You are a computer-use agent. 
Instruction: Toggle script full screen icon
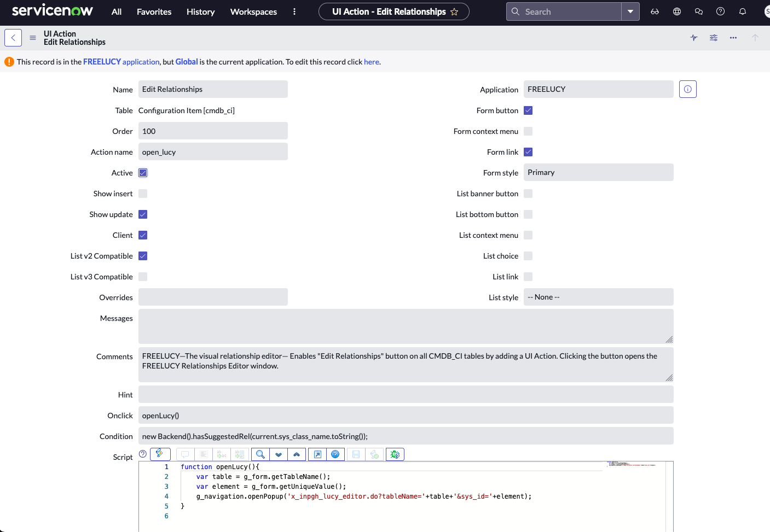pyautogui.click(x=317, y=454)
